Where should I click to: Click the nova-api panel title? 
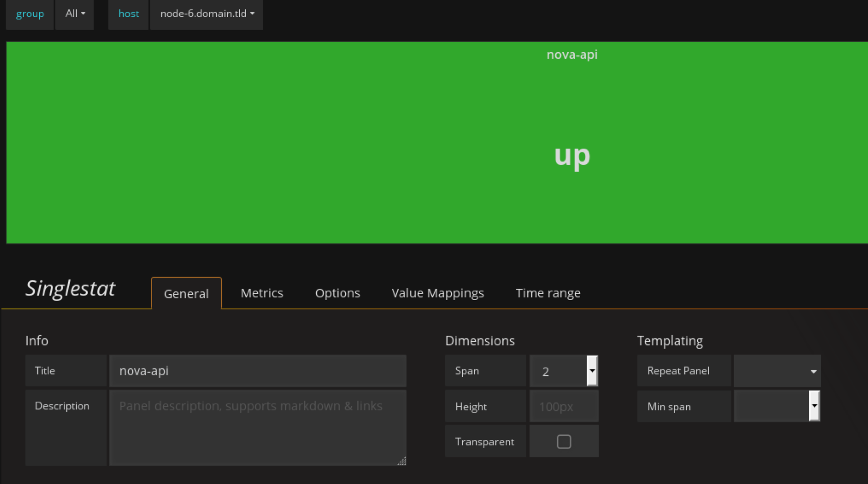pyautogui.click(x=572, y=54)
